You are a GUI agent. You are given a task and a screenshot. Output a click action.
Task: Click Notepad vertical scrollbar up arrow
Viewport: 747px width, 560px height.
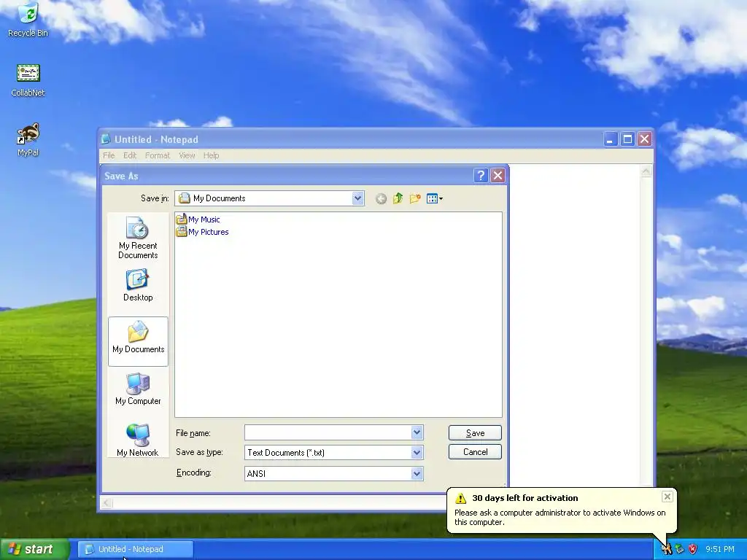(x=646, y=171)
